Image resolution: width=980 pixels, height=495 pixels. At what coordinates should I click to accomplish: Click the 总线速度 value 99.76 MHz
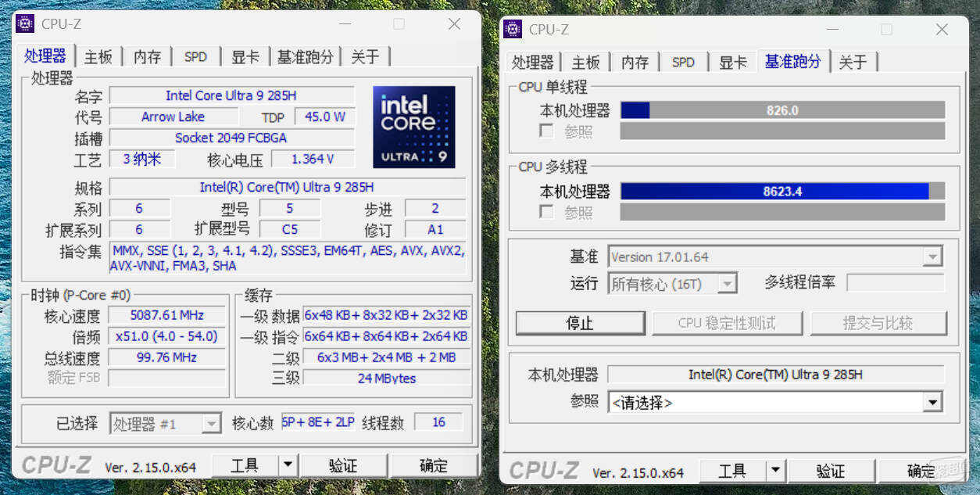[x=167, y=357]
